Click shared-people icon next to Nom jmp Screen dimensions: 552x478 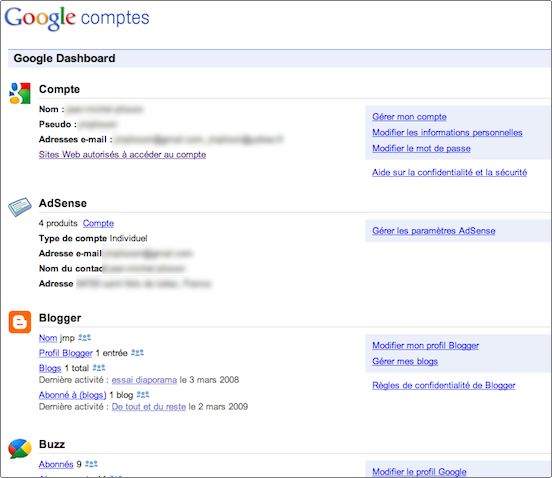84,338
